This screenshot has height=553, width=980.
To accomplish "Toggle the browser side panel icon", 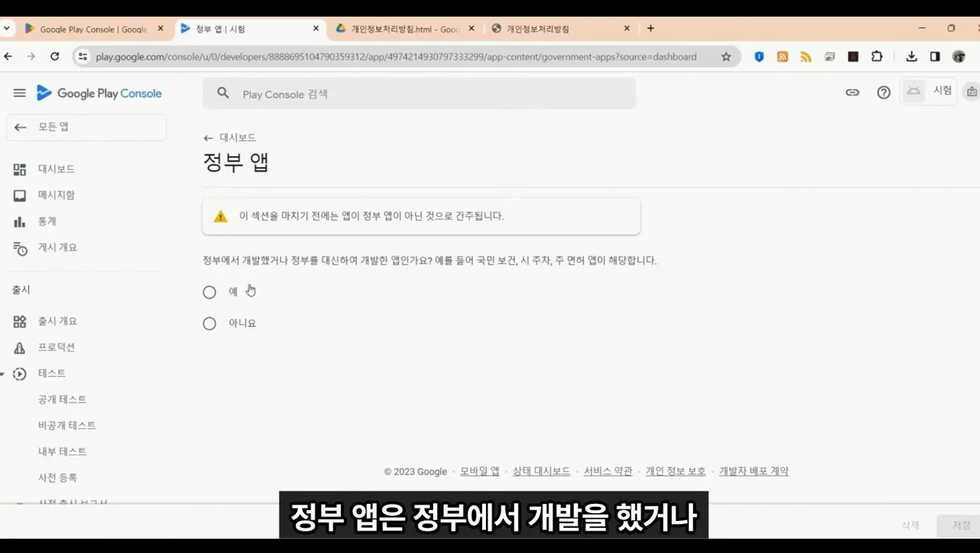I will click(935, 56).
